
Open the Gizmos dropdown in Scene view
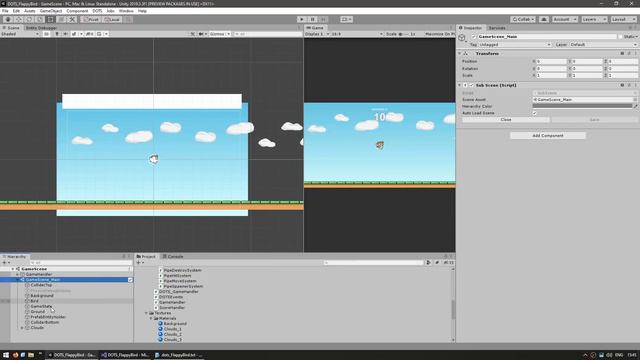pyautogui.click(x=220, y=34)
